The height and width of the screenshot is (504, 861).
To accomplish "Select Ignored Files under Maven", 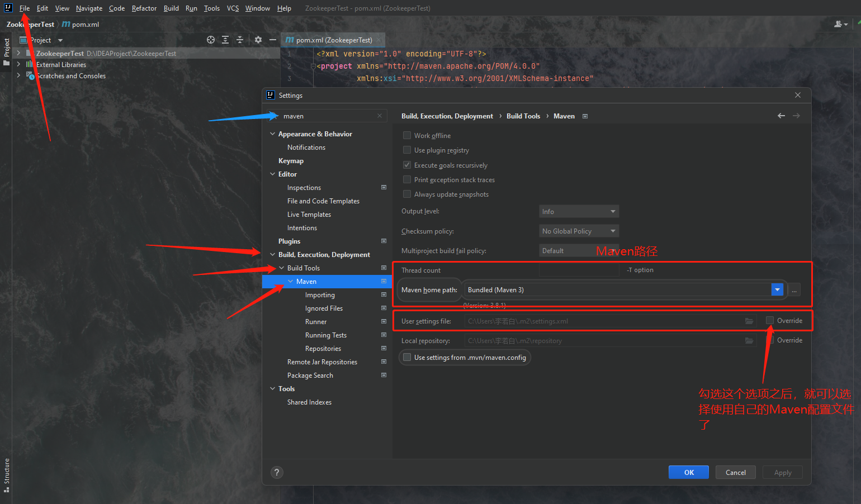I will 324,308.
